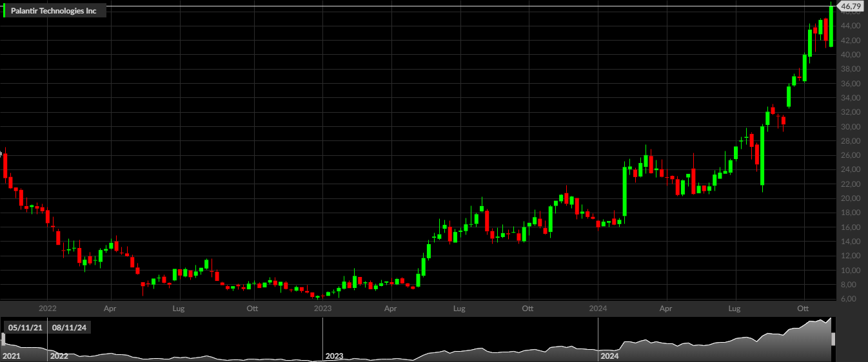
Task: Click the current price tag 46,79
Action: [x=851, y=6]
